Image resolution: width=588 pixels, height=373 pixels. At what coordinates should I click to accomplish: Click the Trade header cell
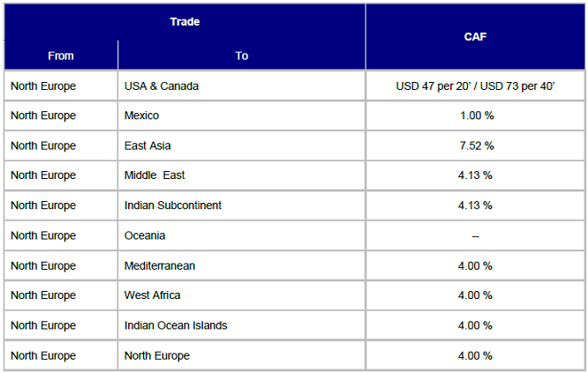pos(185,22)
